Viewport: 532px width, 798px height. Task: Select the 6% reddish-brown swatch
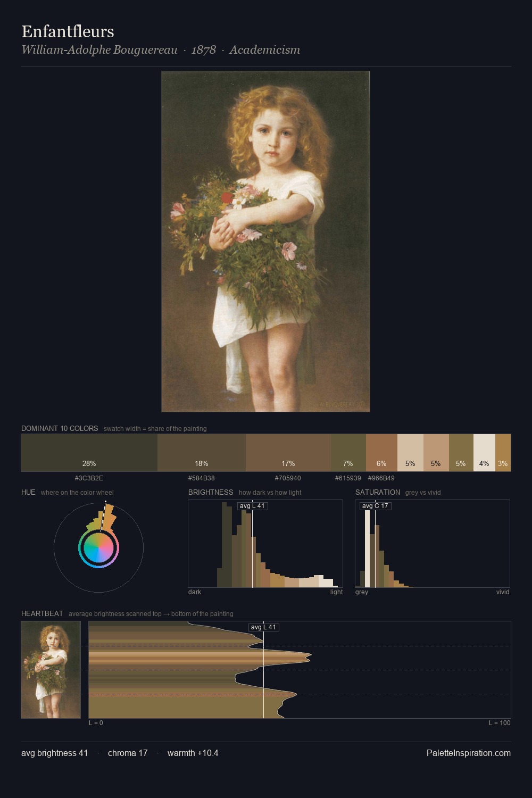pos(381,453)
